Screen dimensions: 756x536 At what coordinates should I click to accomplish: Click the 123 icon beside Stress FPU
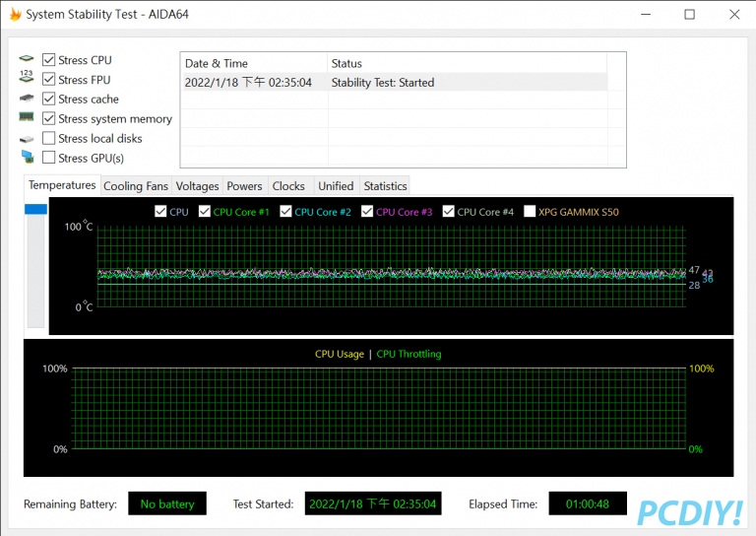point(27,76)
